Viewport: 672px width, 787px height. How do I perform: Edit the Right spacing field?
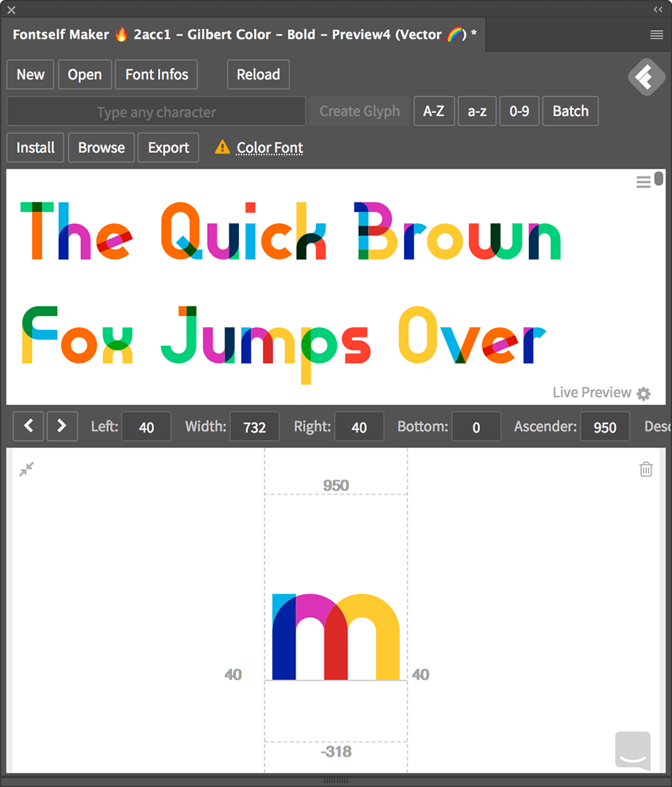point(359,427)
